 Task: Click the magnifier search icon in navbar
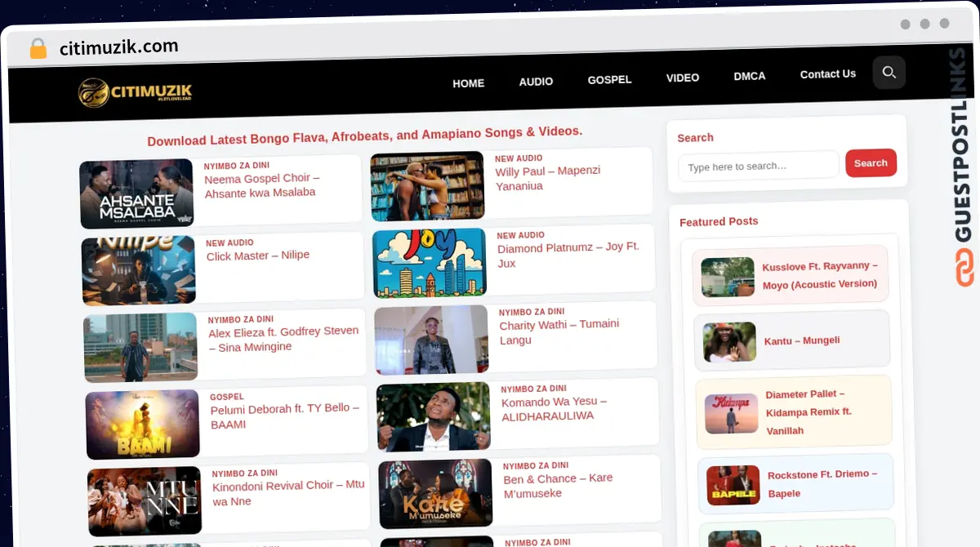(x=889, y=73)
